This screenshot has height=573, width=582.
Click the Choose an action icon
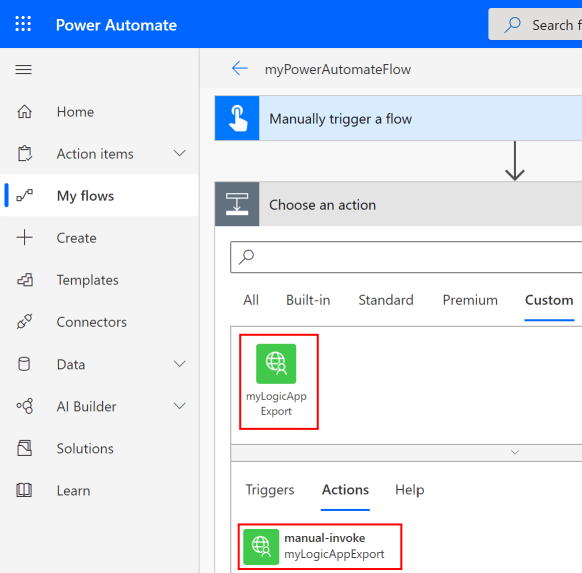pos(237,204)
